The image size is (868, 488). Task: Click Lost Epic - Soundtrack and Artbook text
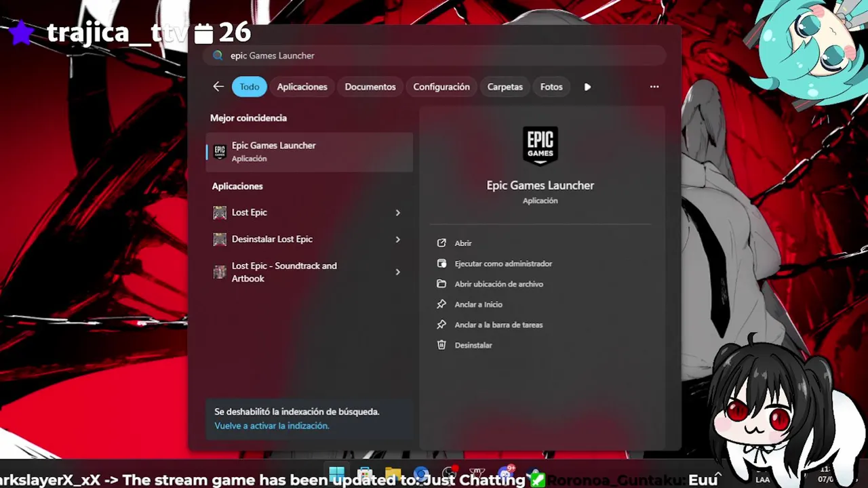284,272
